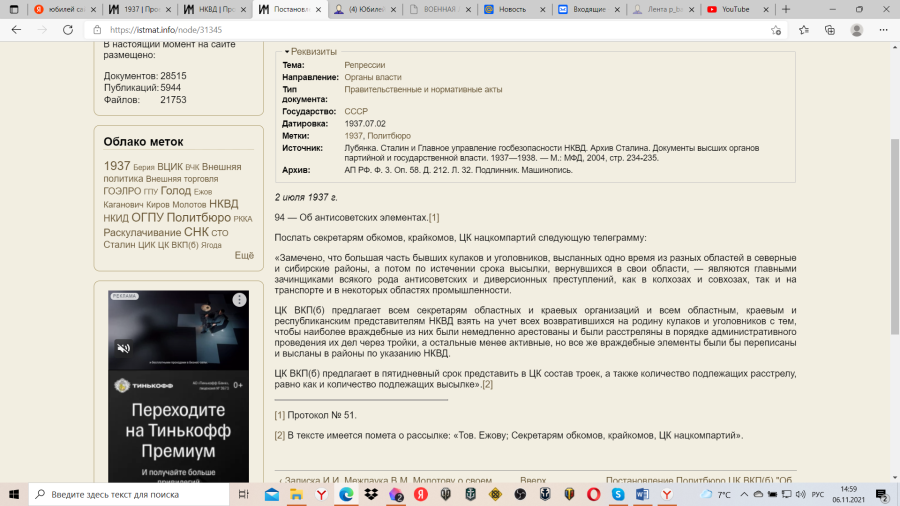The height and width of the screenshot is (506, 900).
Task: Open Word from the taskbar
Action: (642, 494)
